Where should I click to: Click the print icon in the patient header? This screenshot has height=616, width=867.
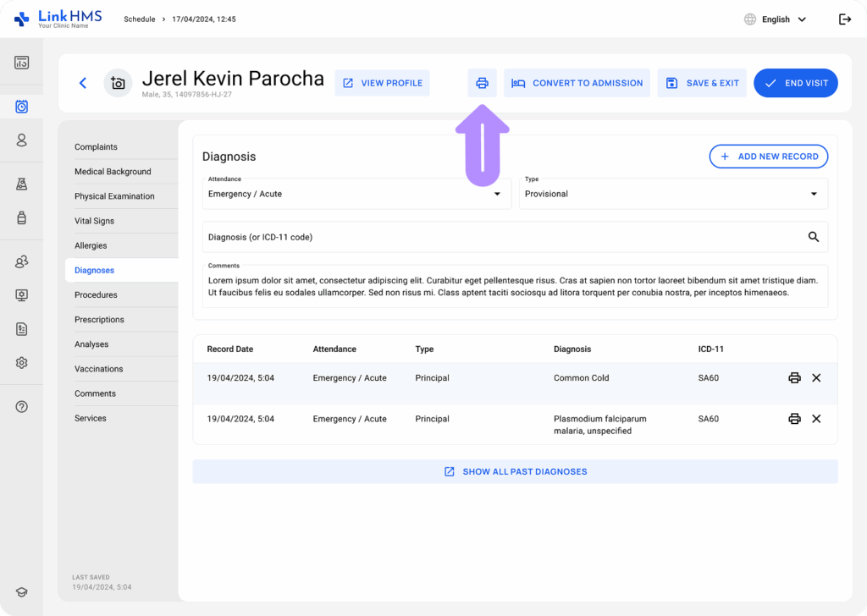click(482, 83)
